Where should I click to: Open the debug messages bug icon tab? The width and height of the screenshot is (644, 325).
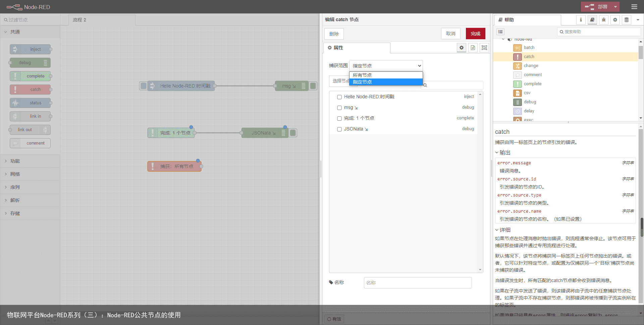(x=604, y=20)
